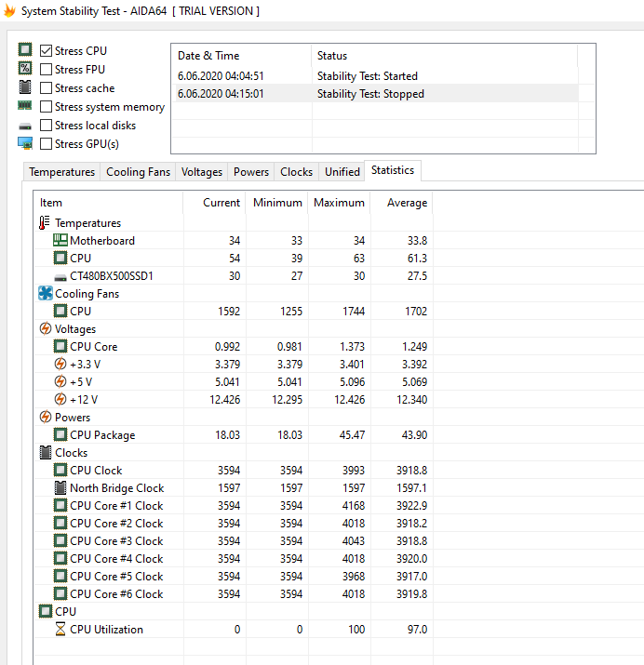Select the CT480BX500SSD1 row
The image size is (644, 665).
click(x=234, y=275)
